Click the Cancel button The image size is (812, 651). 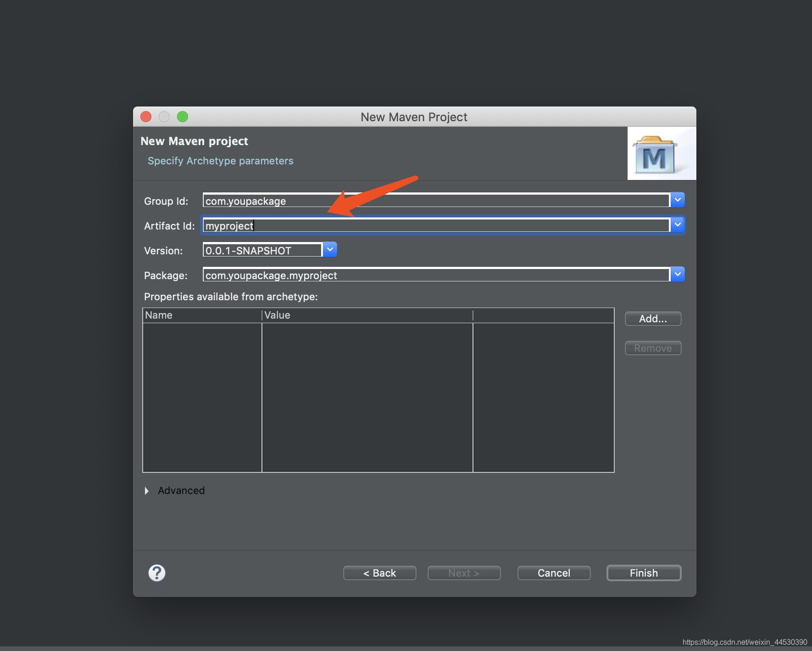[554, 573]
